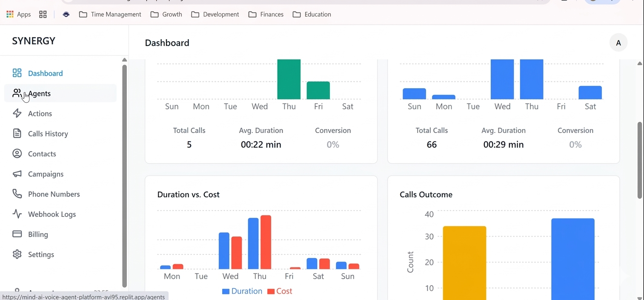Expand the Finances bookmarks folder
The height and width of the screenshot is (300, 644).
[266, 14]
